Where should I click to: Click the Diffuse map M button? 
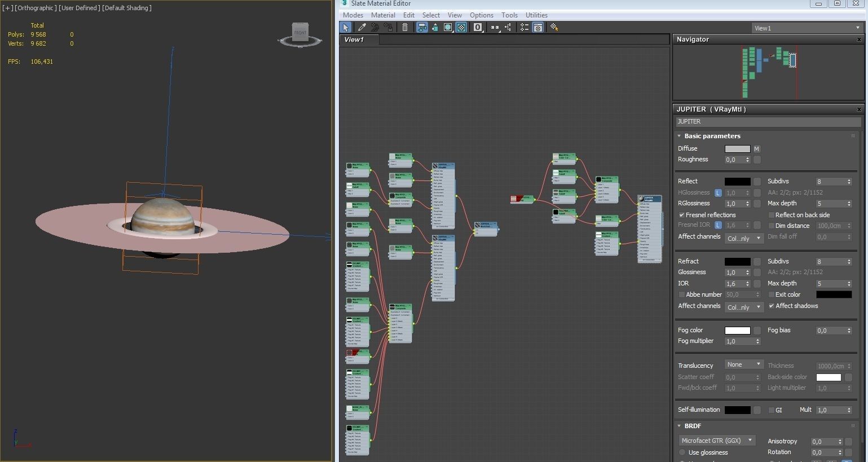(756, 149)
